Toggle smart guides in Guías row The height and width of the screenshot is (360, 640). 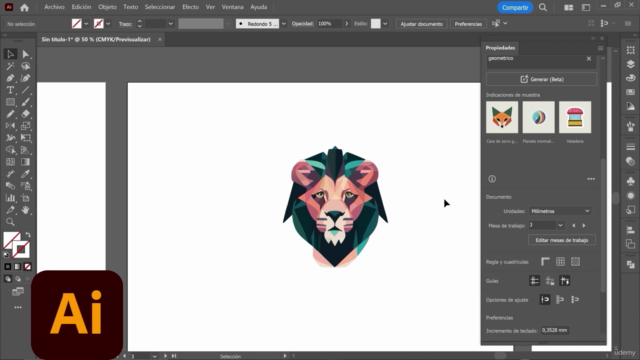point(565,281)
